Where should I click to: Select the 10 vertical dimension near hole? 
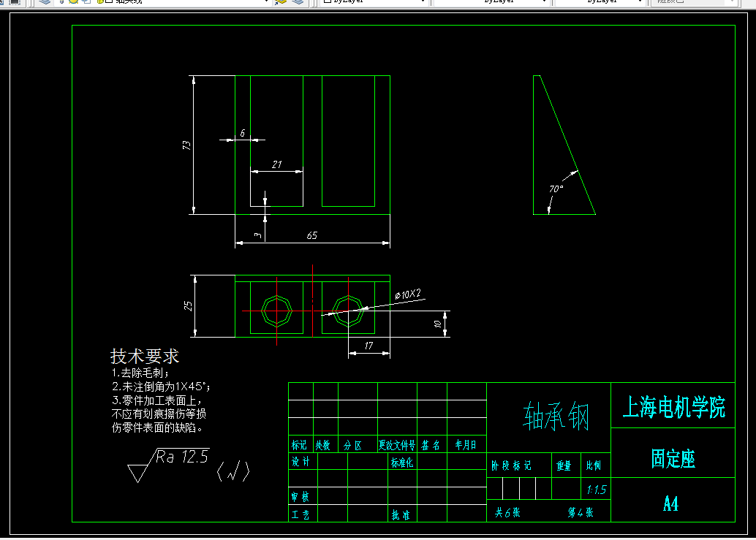pos(437,324)
